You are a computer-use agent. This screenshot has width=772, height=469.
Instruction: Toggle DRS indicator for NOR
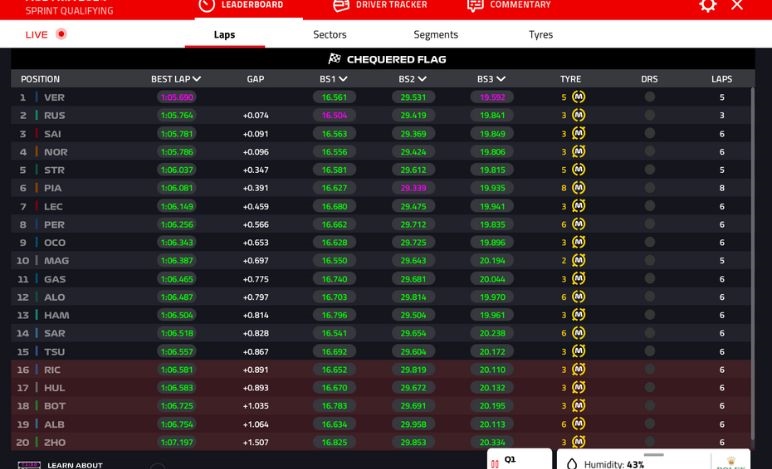[x=649, y=151]
